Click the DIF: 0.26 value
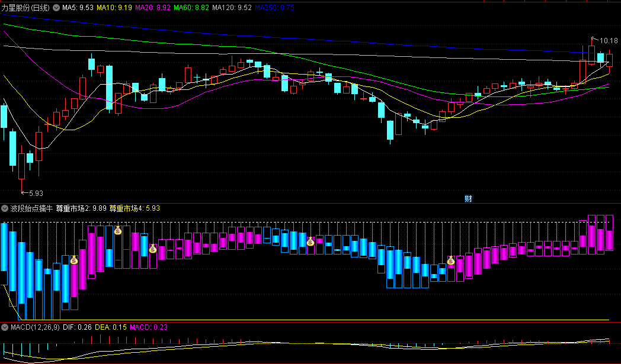Image resolution: width=621 pixels, height=364 pixels. tap(78, 327)
